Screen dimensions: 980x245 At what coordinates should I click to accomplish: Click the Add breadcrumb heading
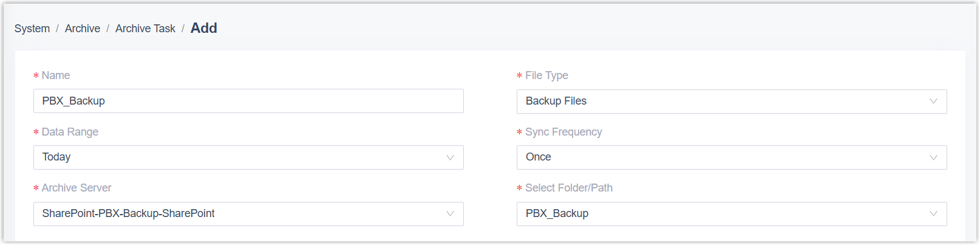point(204,28)
